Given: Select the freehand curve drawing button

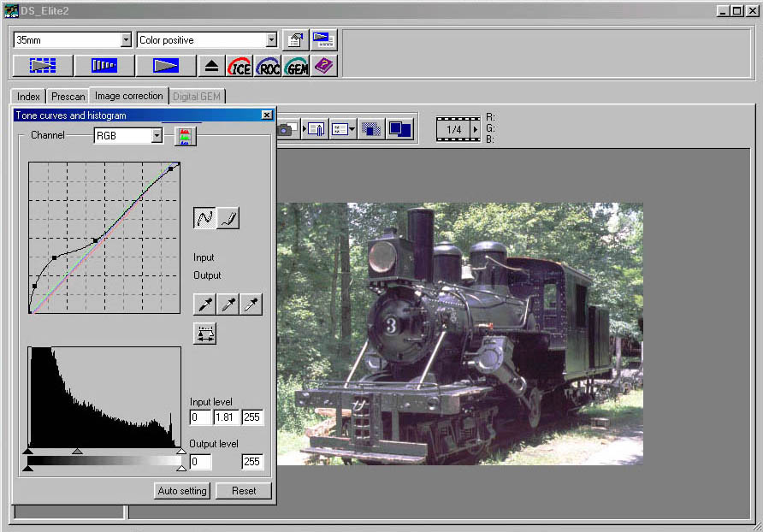Looking at the screenshot, I should (x=228, y=218).
